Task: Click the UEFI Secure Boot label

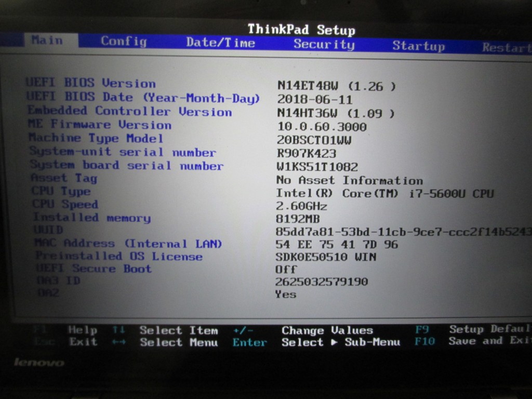Action: (x=94, y=269)
